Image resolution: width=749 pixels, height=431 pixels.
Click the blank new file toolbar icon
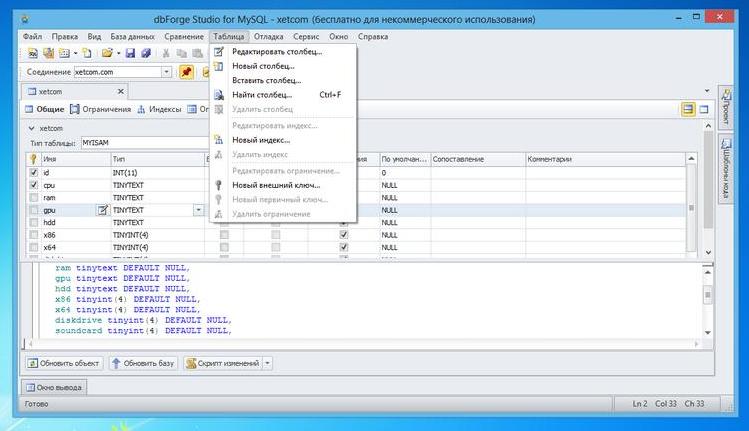point(87,53)
